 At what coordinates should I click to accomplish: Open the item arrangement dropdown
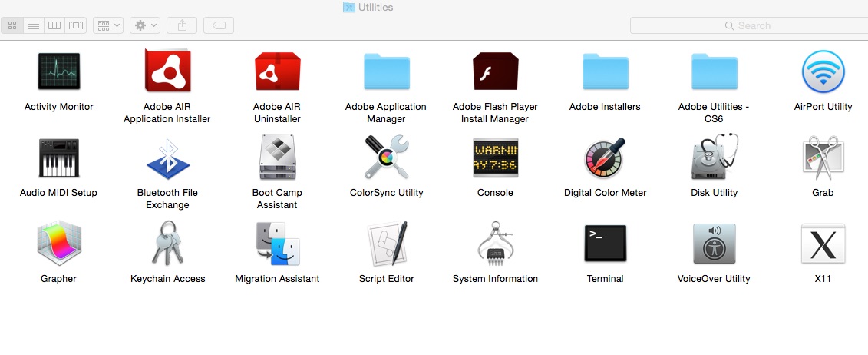[108, 25]
